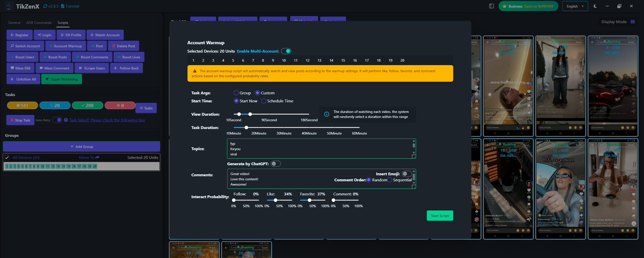Launch the Super Marketing script
This screenshot has height=258, width=644.
61,79
